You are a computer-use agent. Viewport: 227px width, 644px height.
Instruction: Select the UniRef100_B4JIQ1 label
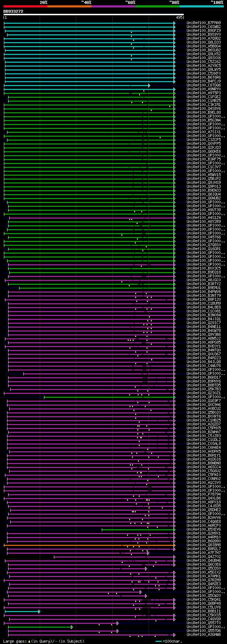(204, 319)
